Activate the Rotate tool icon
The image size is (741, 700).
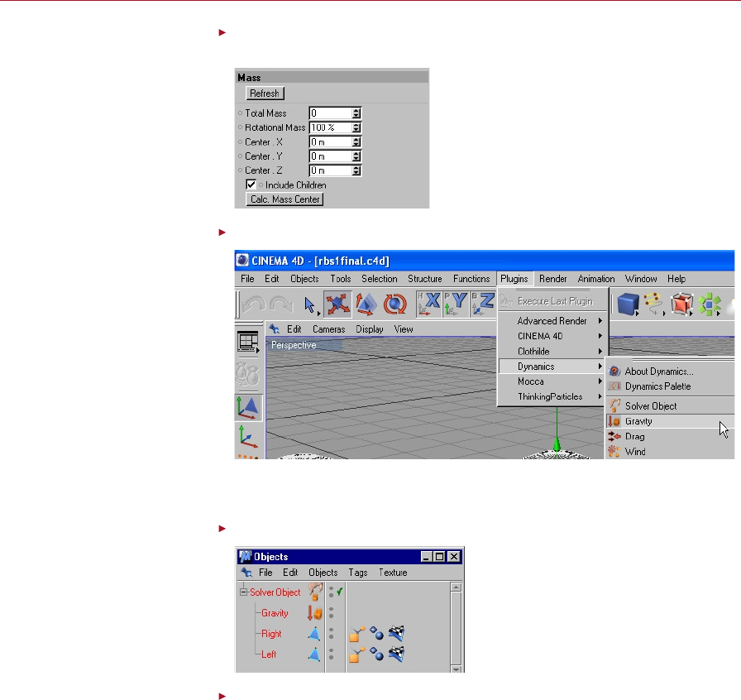click(395, 304)
